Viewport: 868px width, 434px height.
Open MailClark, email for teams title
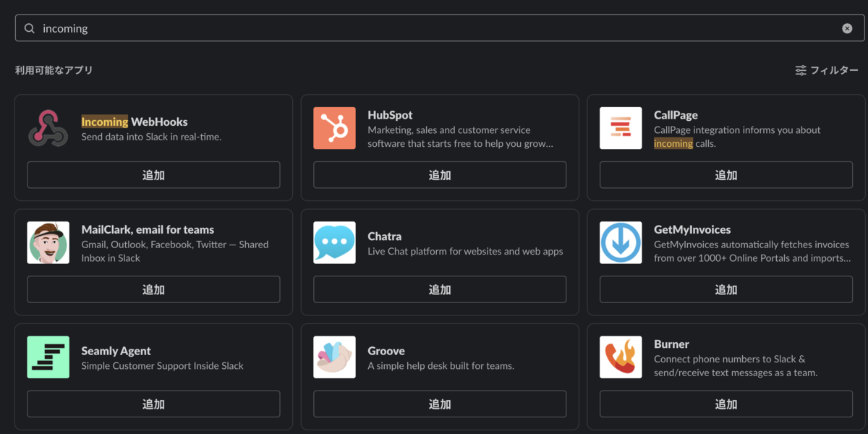pos(148,229)
